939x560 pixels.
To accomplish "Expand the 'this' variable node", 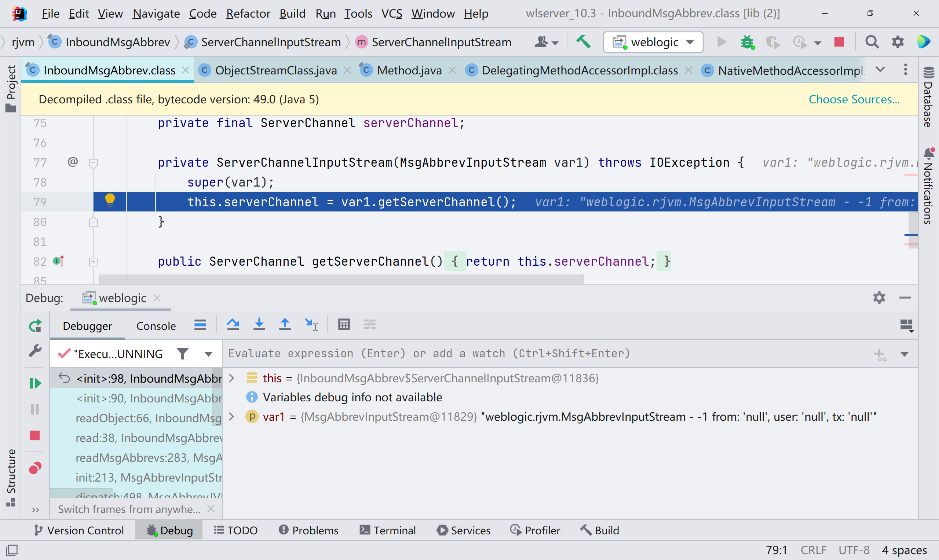I will click(232, 378).
